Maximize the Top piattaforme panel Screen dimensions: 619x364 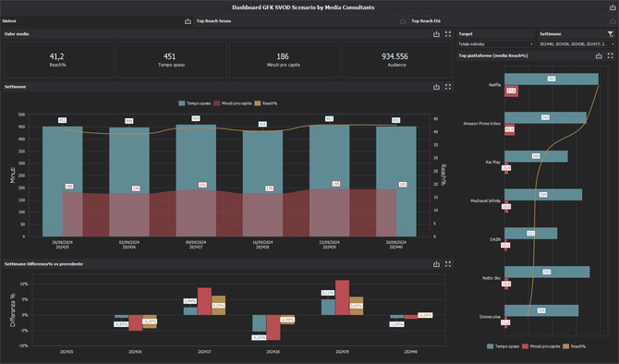click(611, 55)
